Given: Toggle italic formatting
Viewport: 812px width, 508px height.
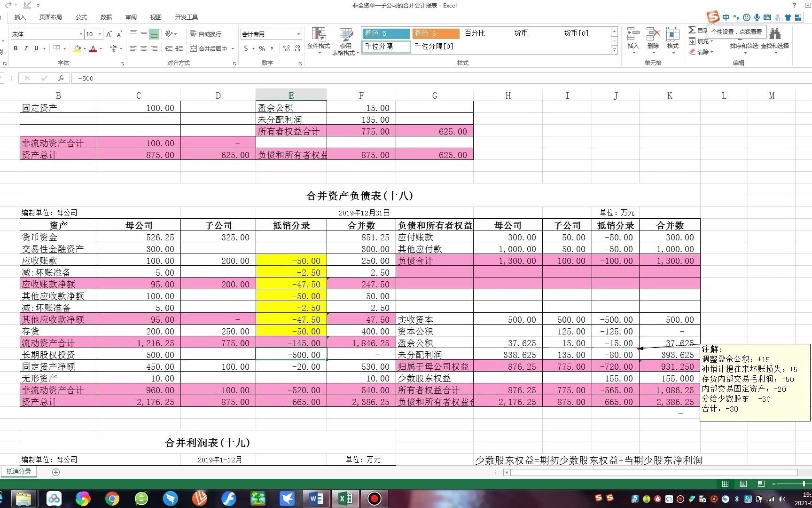Looking at the screenshot, I should [26, 48].
